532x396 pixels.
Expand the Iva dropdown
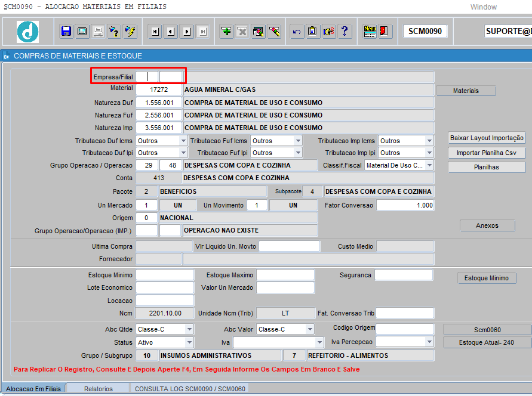tap(319, 342)
